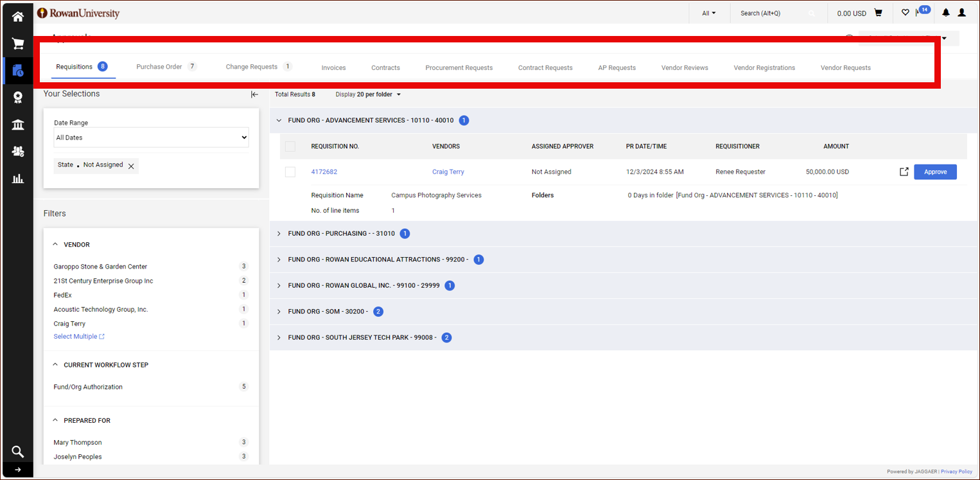Open the Contracts ribbon icon in sidebar

[x=18, y=97]
